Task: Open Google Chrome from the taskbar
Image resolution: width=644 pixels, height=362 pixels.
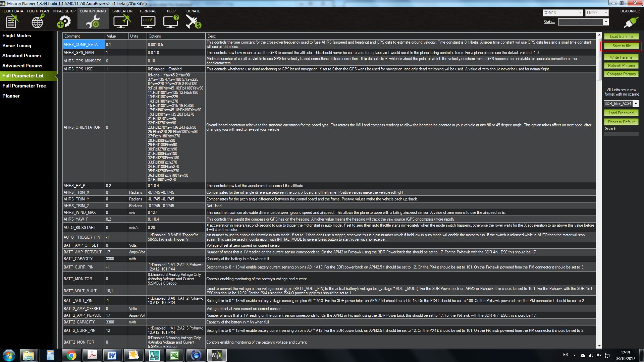Action: click(71, 355)
